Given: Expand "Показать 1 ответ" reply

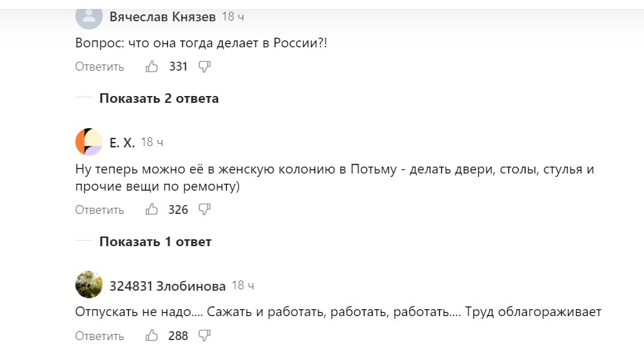Looking at the screenshot, I should 155,241.
